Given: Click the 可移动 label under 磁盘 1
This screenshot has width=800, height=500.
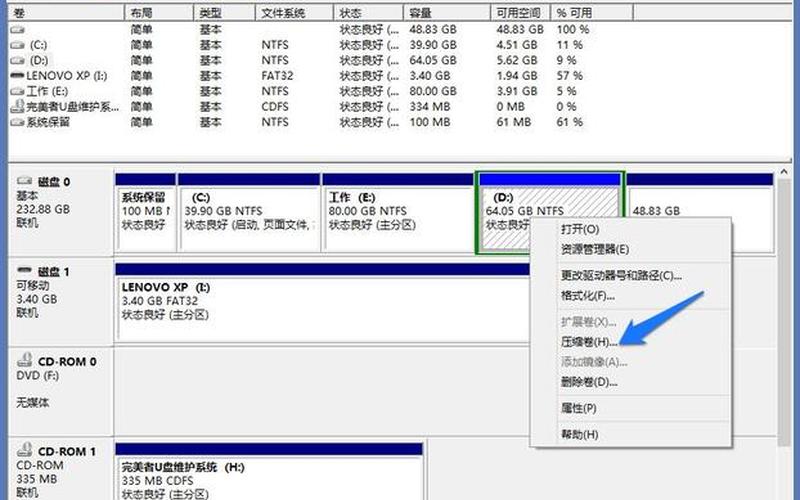Looking at the screenshot, I should pos(33,285).
